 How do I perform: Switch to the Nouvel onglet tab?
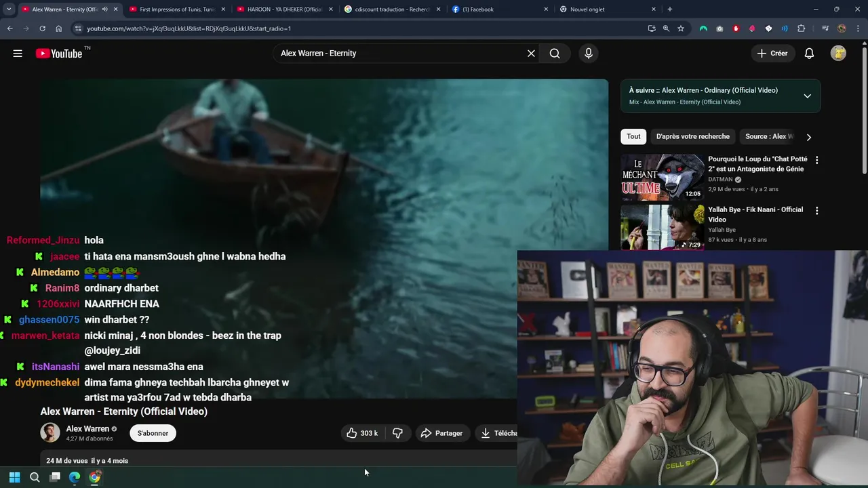(x=608, y=9)
